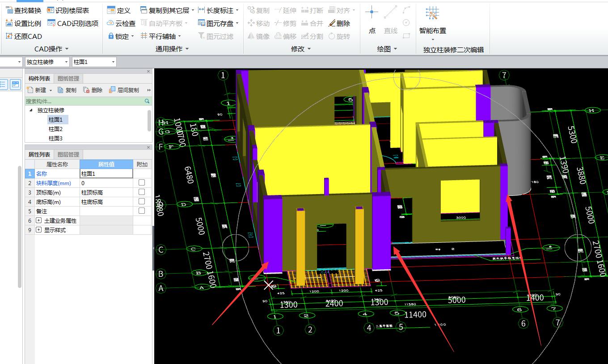Click 复制 in component list toolbar
This screenshot has width=608, height=364.
(67, 90)
